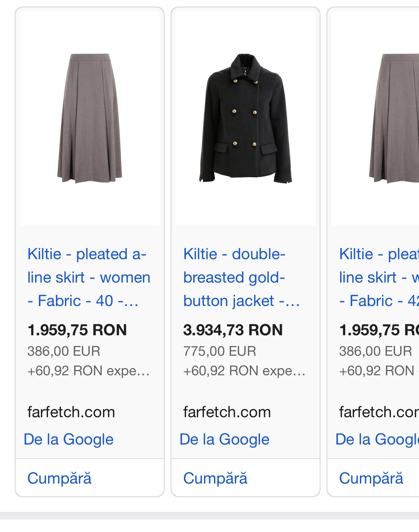The height and width of the screenshot is (532, 419).
Task: Select farfetch.com seller on the size 40 skirt card
Action: pyautogui.click(x=71, y=412)
